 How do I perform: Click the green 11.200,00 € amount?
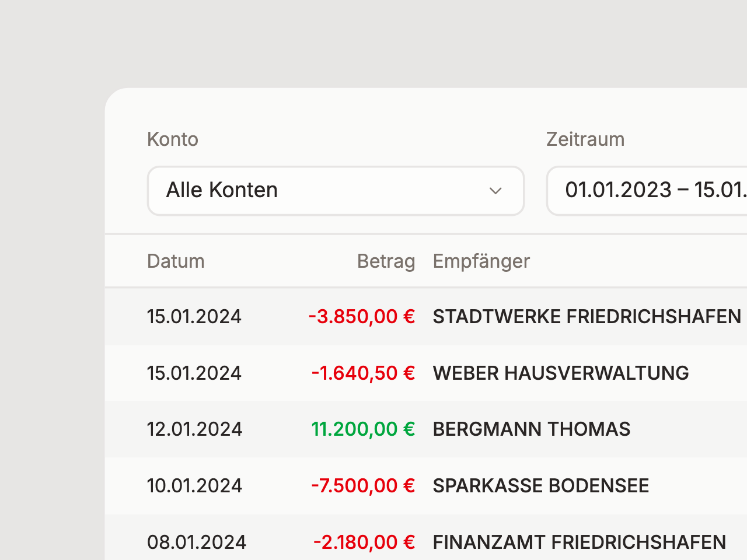[362, 429]
